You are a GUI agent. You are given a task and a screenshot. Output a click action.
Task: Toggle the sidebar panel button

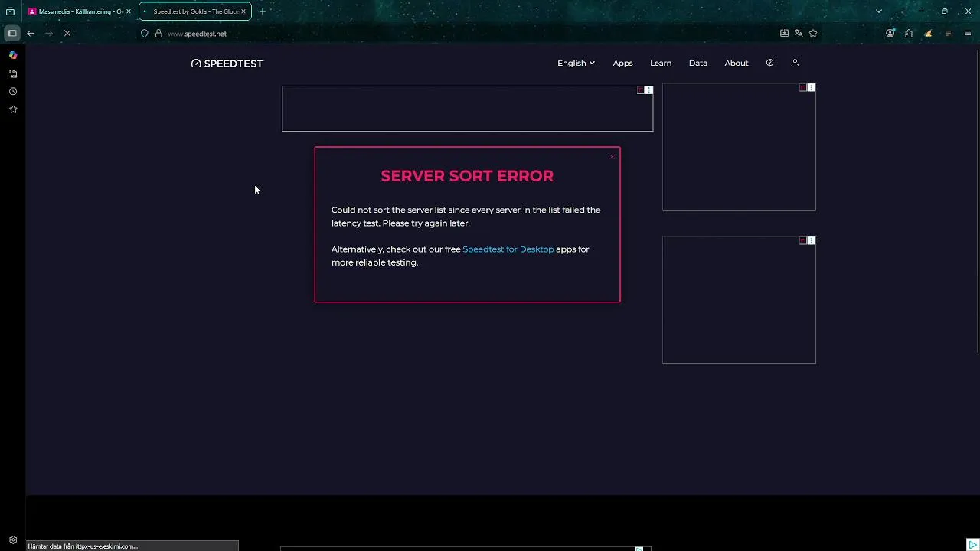[x=12, y=33]
